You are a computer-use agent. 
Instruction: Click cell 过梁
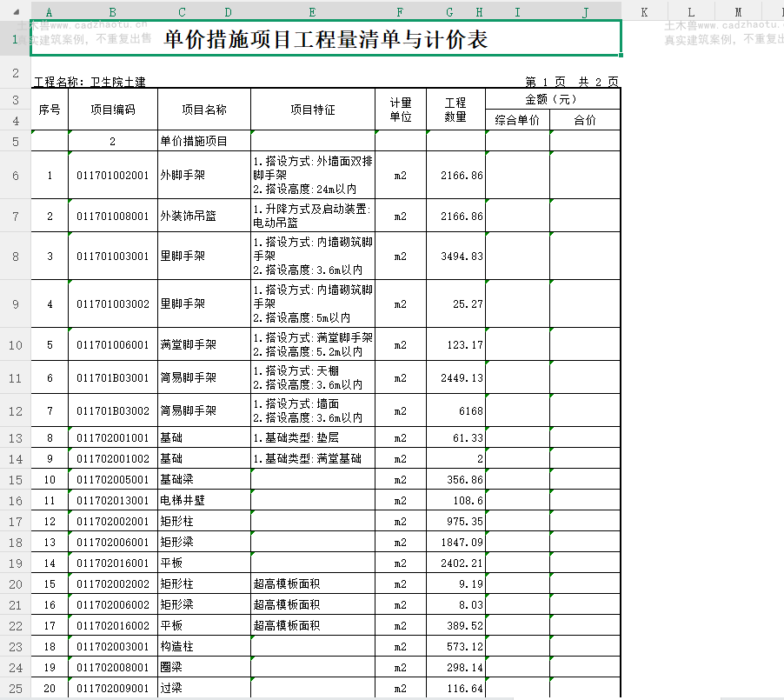pos(204,688)
